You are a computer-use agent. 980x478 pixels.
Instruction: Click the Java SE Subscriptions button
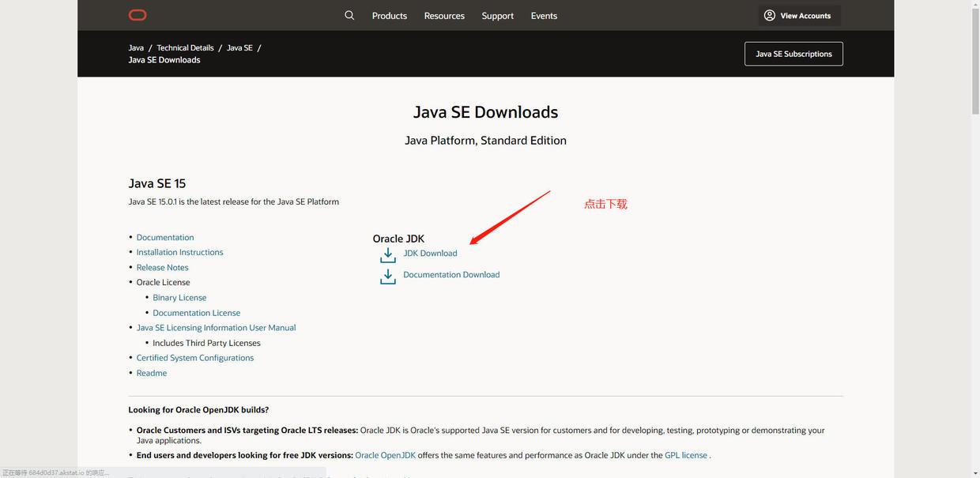pyautogui.click(x=793, y=53)
